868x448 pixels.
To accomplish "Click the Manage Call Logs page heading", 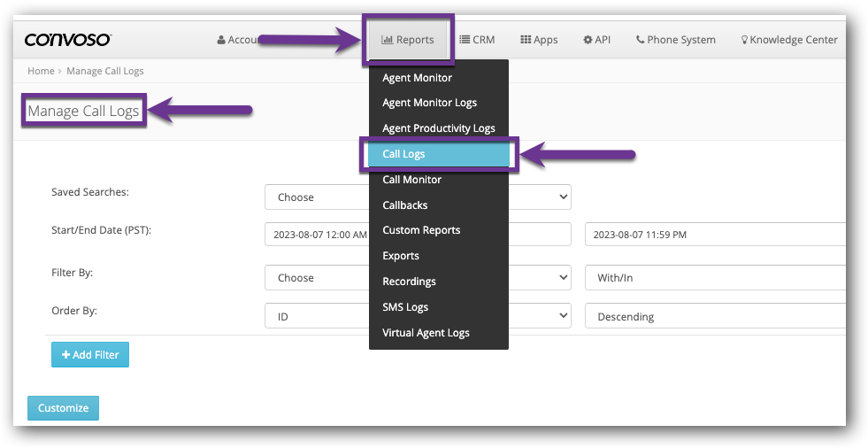I will tap(83, 111).
